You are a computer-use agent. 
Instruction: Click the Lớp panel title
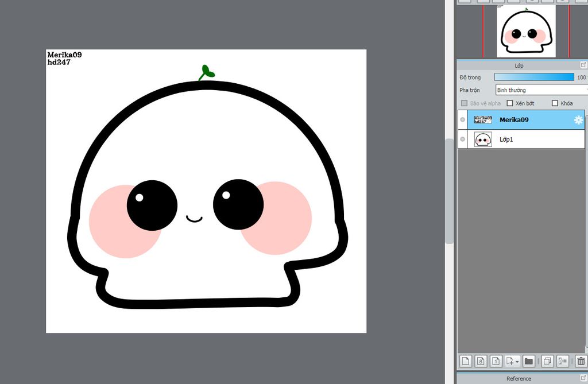point(519,65)
